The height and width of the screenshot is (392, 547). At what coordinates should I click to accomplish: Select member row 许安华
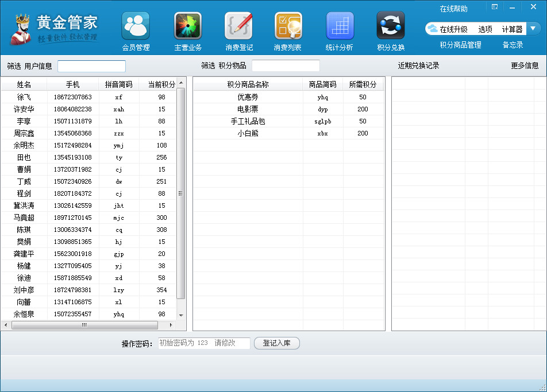[x=88, y=109]
